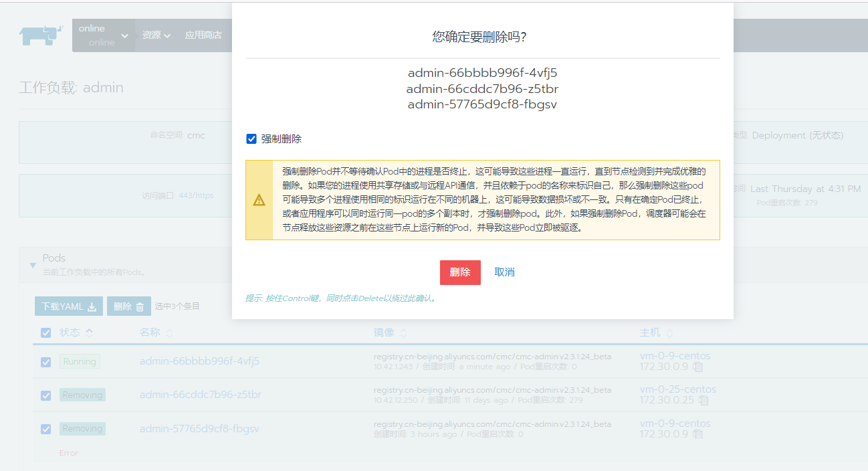
Task: Click the pod list 删除 trash button
Action: tap(128, 306)
